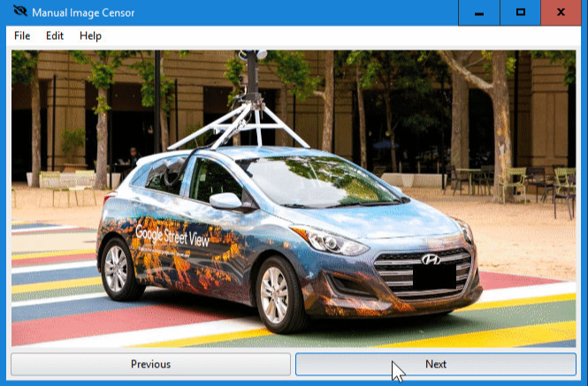Open the File menu
Screen dimensions: 588x386
pyautogui.click(x=22, y=35)
